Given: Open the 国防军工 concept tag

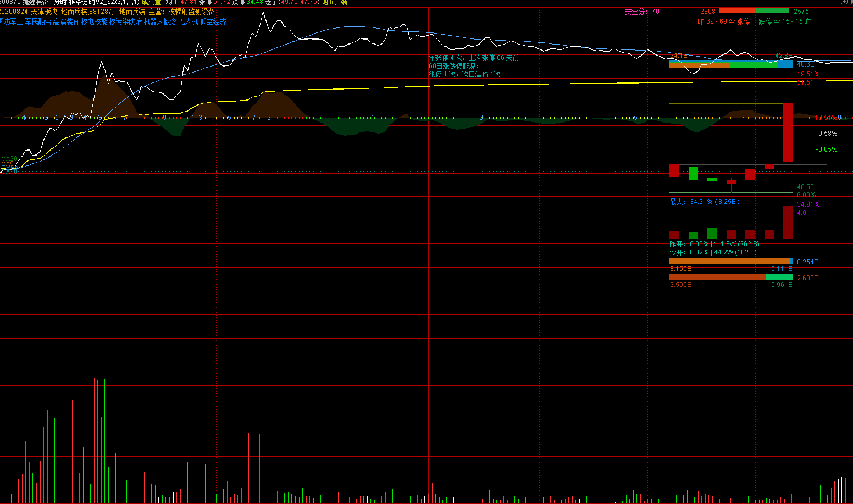Looking at the screenshot, I should click(x=11, y=21).
